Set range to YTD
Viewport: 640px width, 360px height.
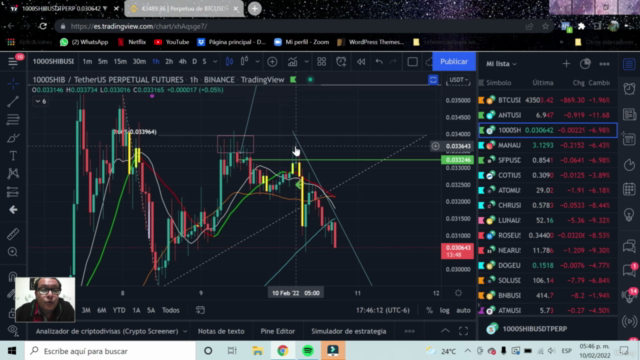pos(119,310)
